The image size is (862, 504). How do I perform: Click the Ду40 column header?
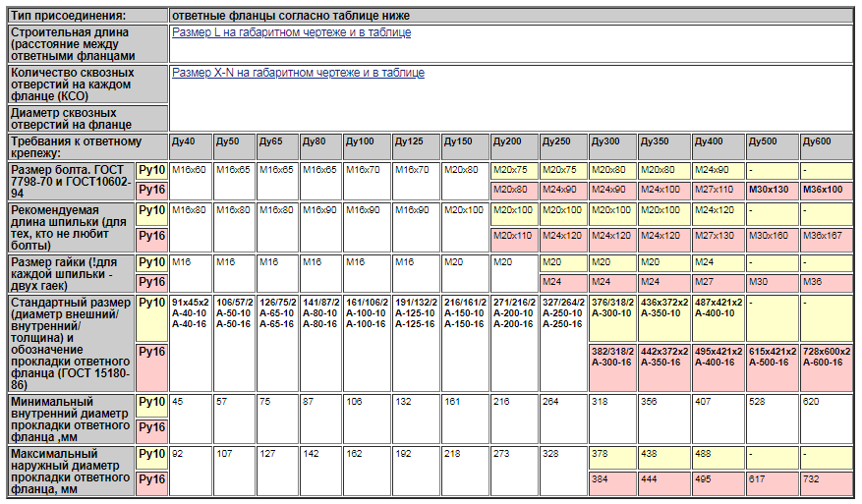[x=191, y=146]
